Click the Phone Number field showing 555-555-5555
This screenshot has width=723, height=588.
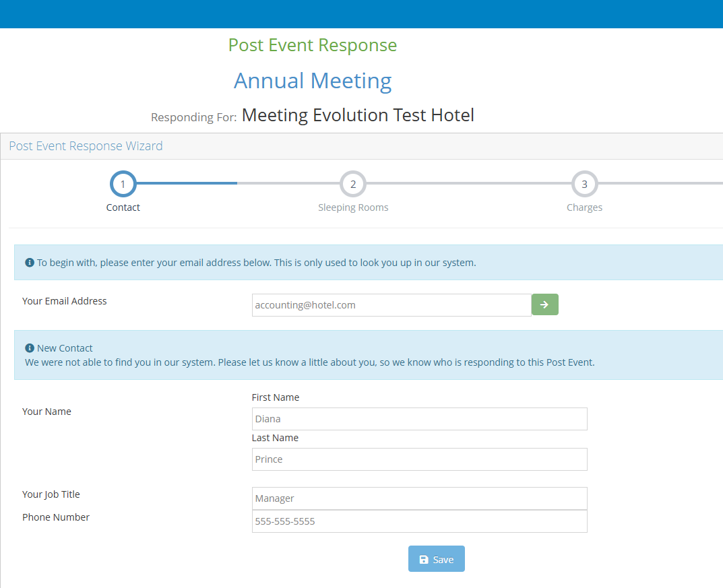pyautogui.click(x=419, y=521)
